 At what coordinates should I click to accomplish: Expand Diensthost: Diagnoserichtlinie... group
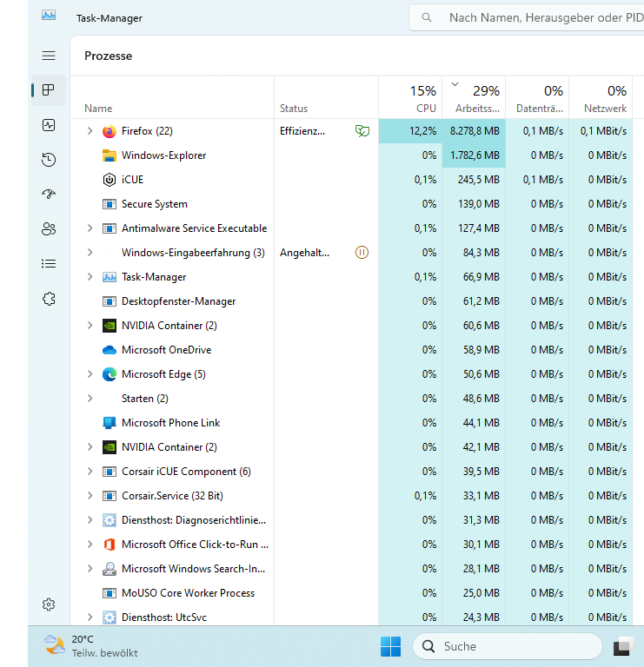(90, 520)
